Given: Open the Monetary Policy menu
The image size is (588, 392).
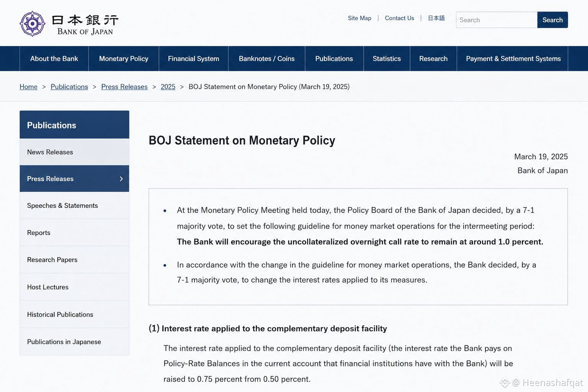Looking at the screenshot, I should pyautogui.click(x=124, y=59).
